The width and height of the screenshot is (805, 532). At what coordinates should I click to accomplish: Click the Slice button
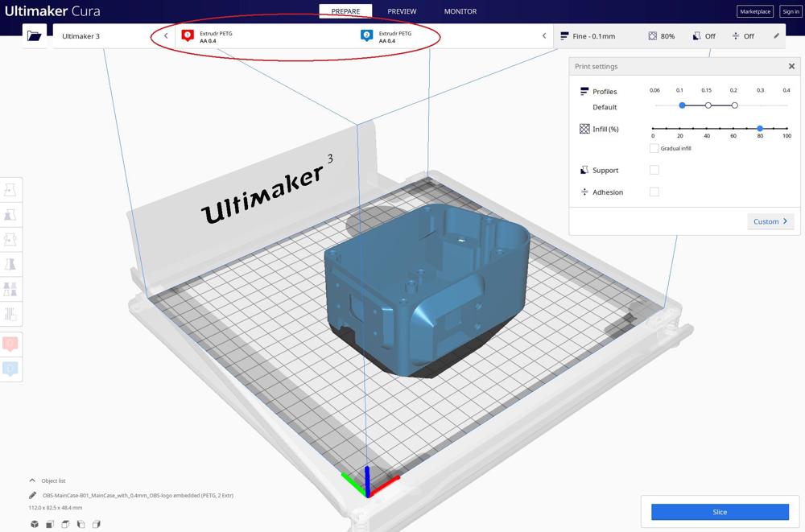(720, 512)
